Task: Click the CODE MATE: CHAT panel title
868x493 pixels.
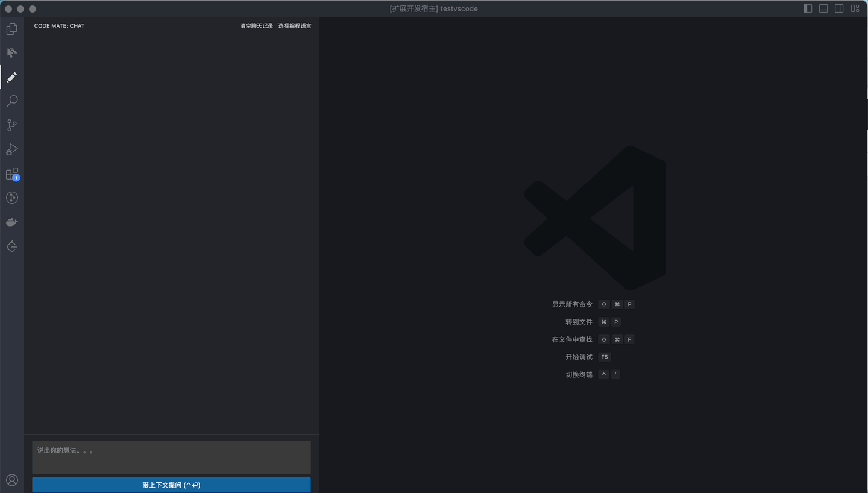Action: (x=60, y=26)
